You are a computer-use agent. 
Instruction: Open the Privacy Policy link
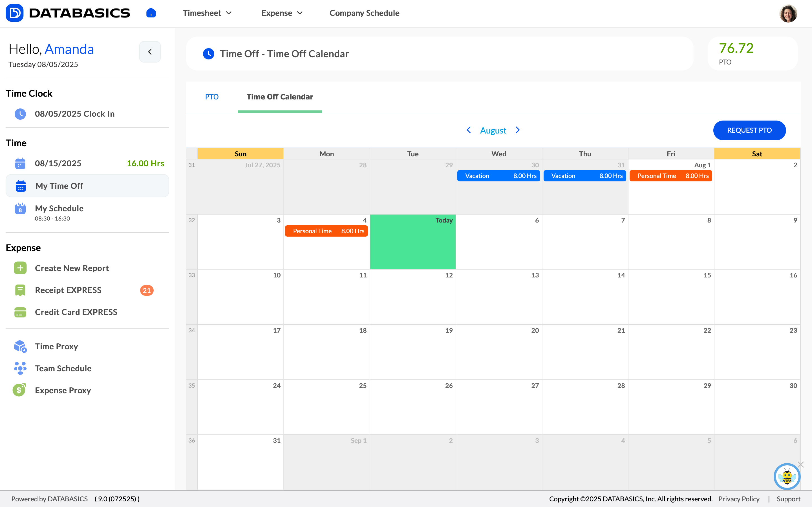coord(739,499)
